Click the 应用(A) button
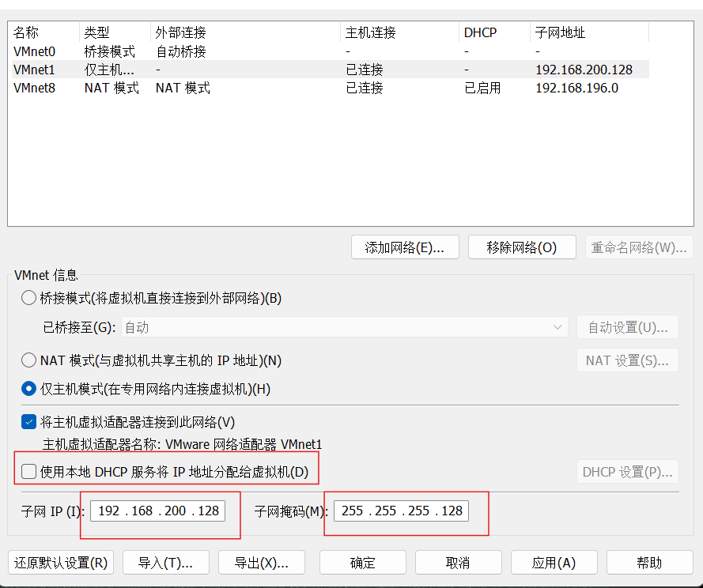This screenshot has height=588, width=703. pos(554,563)
